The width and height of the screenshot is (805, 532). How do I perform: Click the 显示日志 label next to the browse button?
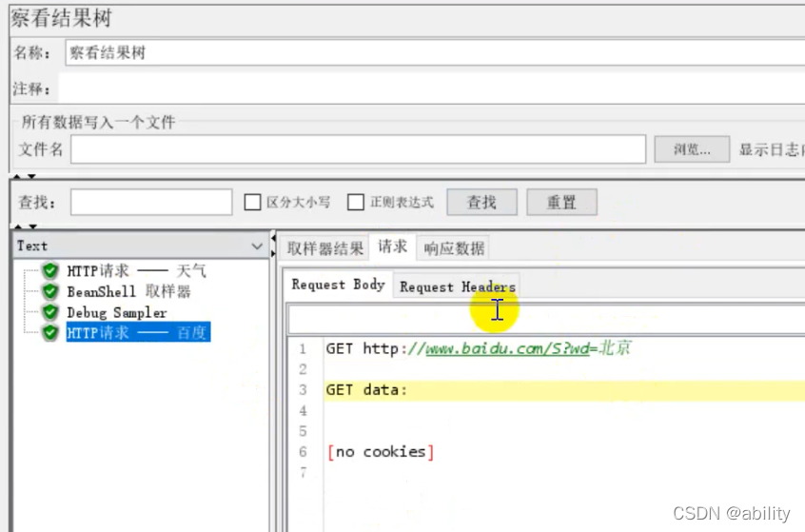(x=772, y=150)
